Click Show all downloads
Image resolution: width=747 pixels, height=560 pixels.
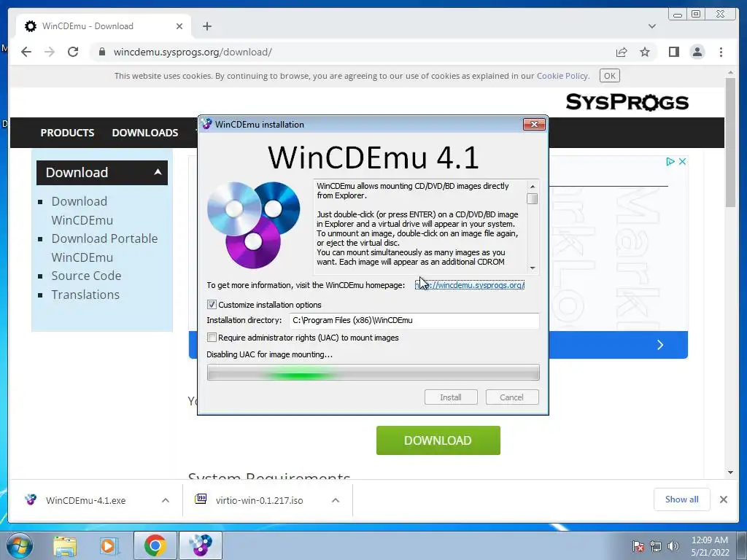[682, 499]
